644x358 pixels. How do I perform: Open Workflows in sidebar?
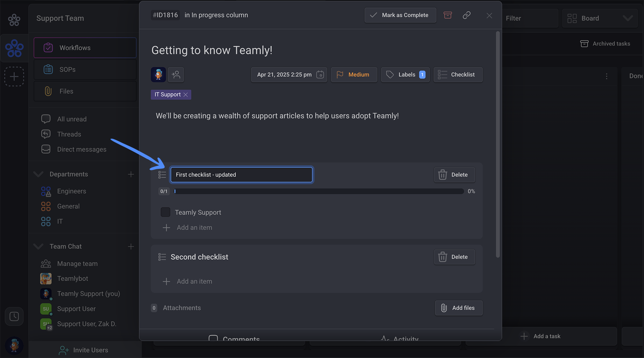click(85, 48)
